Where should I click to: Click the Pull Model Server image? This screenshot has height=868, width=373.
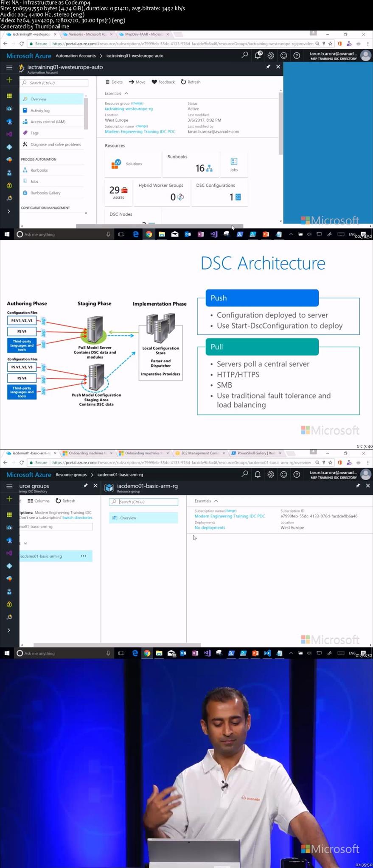tap(94, 330)
